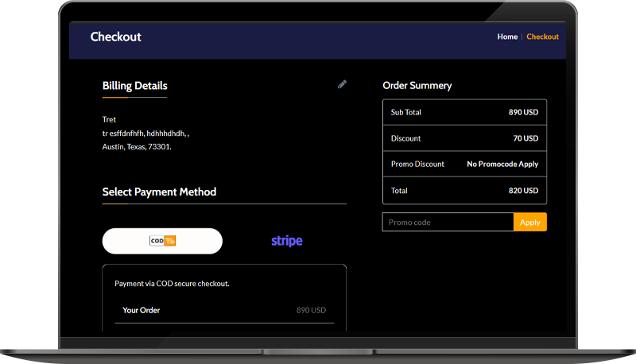636x364 pixels.
Task: Click the 890 USD sub total value
Action: [523, 112]
